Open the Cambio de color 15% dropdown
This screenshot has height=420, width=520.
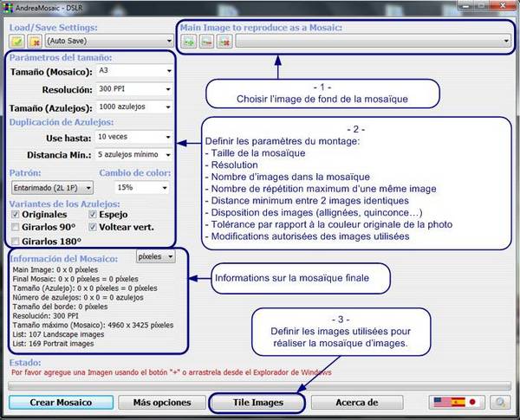[x=142, y=187]
